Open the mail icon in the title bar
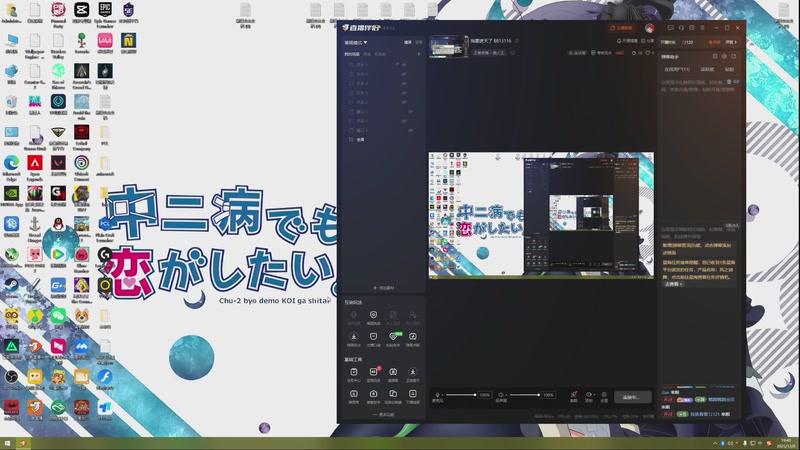Viewport: 800px width, 450px height. (692, 28)
